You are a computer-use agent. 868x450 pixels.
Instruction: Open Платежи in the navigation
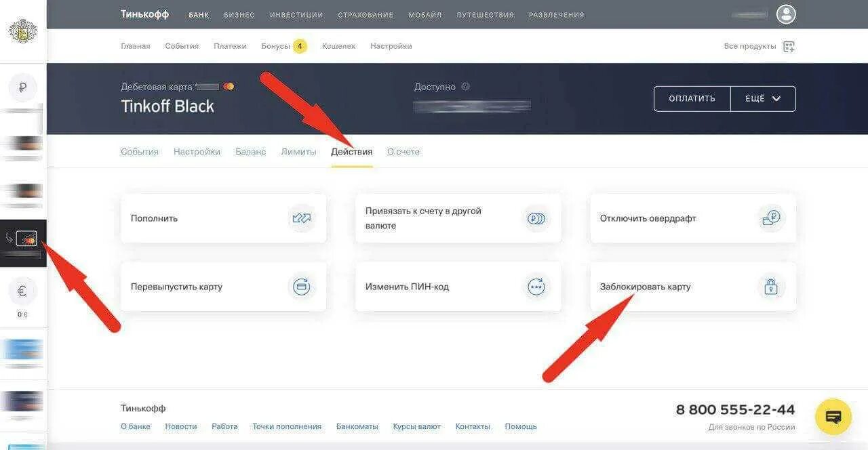[230, 46]
